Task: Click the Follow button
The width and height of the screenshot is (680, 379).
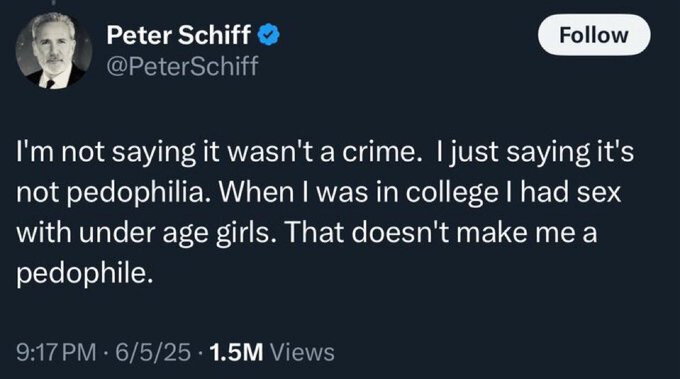Action: click(594, 35)
